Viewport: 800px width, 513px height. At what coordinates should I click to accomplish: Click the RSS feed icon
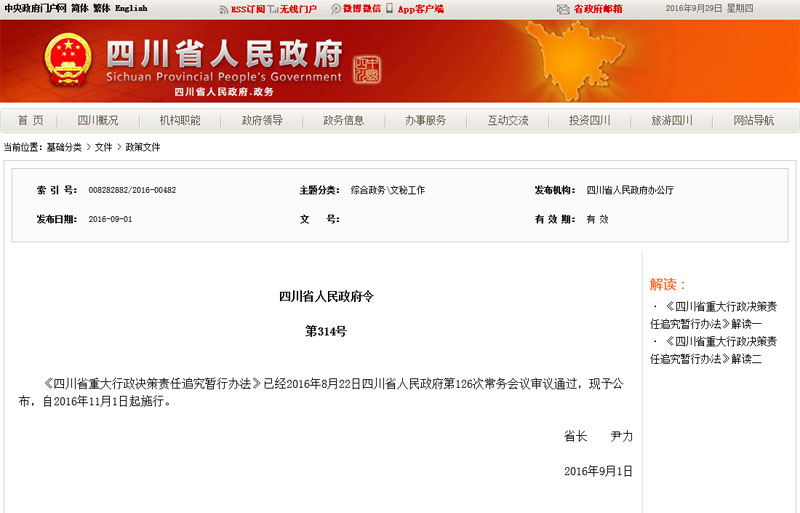point(223,9)
